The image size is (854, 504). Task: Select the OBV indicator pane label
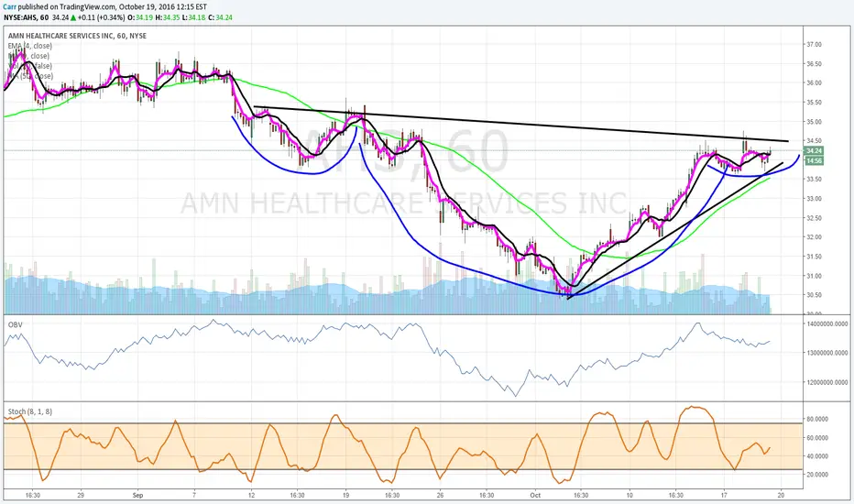[x=16, y=324]
